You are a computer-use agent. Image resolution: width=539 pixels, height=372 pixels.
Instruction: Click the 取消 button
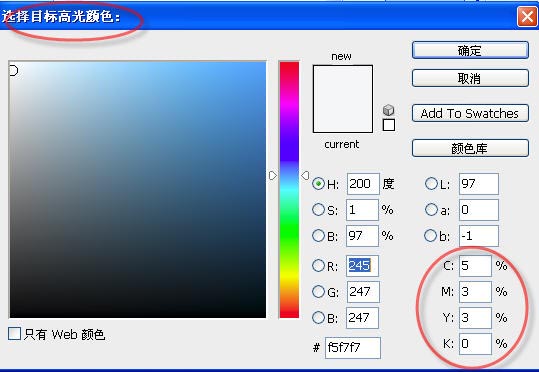470,78
